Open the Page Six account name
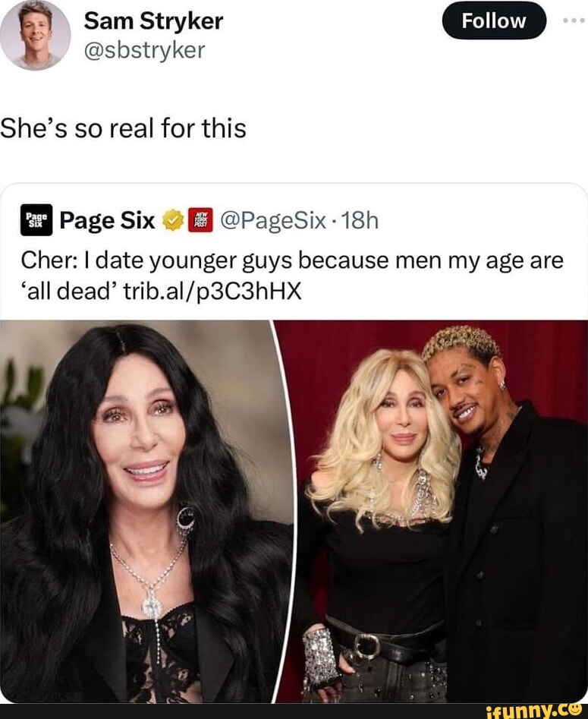 click(x=107, y=221)
